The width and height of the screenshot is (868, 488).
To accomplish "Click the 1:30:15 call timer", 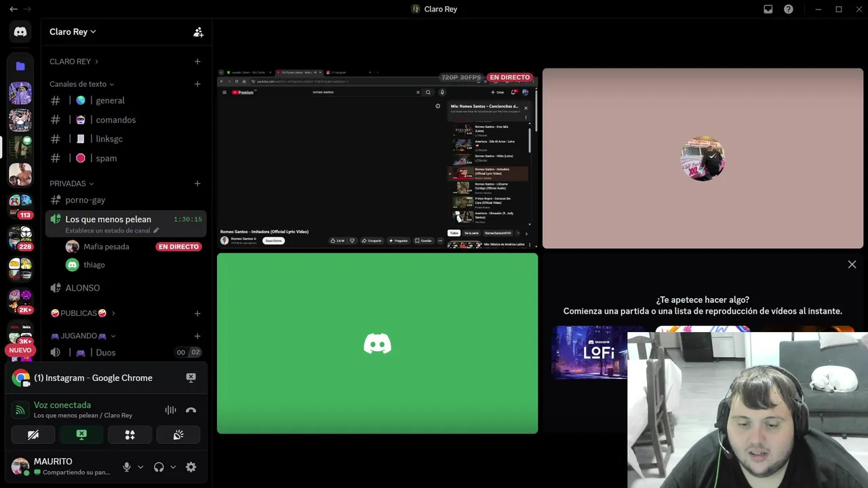I will pos(188,220).
